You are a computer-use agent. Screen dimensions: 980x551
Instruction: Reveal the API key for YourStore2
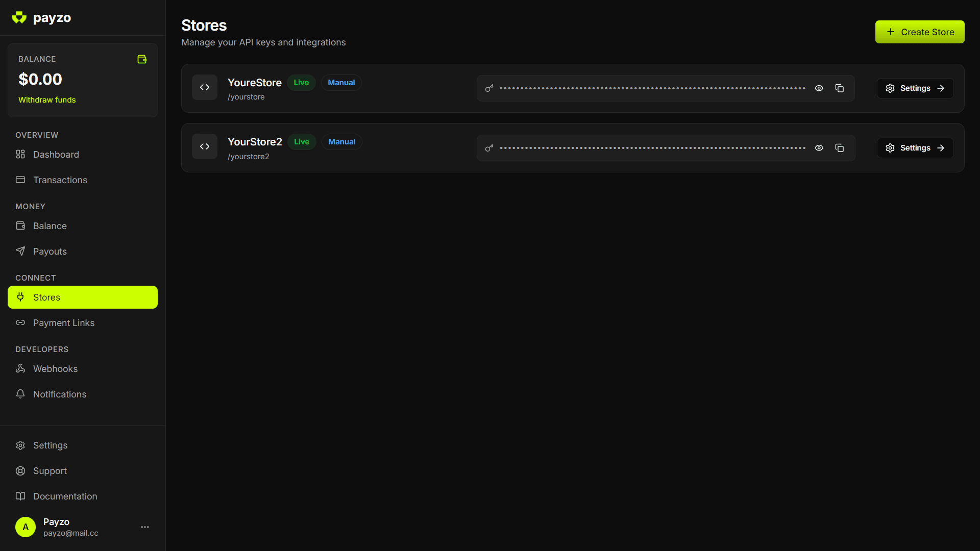click(819, 147)
